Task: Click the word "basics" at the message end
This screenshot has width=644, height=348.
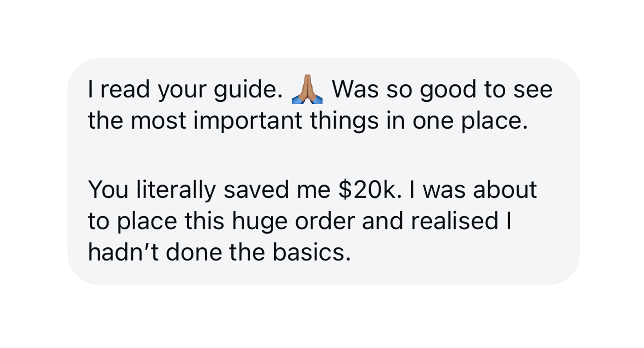Action: click(311, 253)
